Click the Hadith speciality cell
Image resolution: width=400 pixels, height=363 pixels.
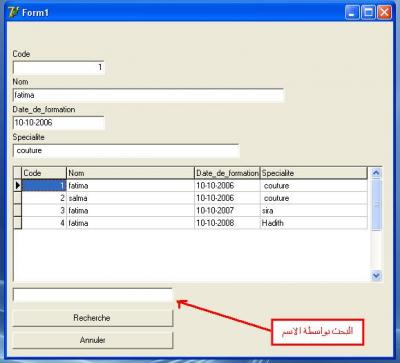coord(314,223)
